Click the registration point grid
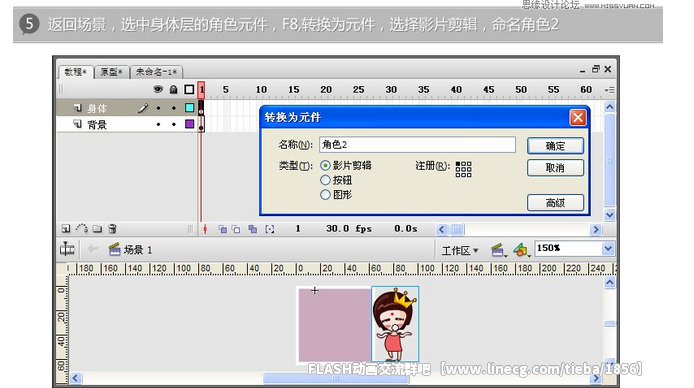This screenshot has height=388, width=694. click(463, 169)
